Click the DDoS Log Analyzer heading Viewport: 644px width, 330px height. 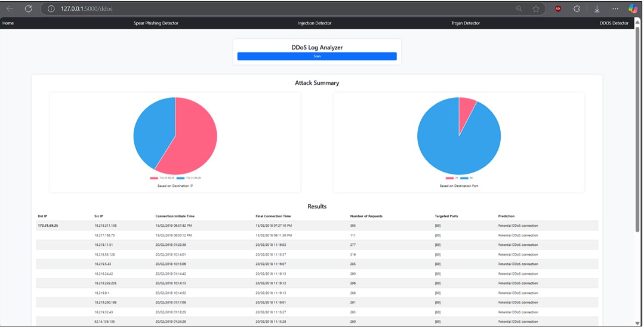click(317, 47)
